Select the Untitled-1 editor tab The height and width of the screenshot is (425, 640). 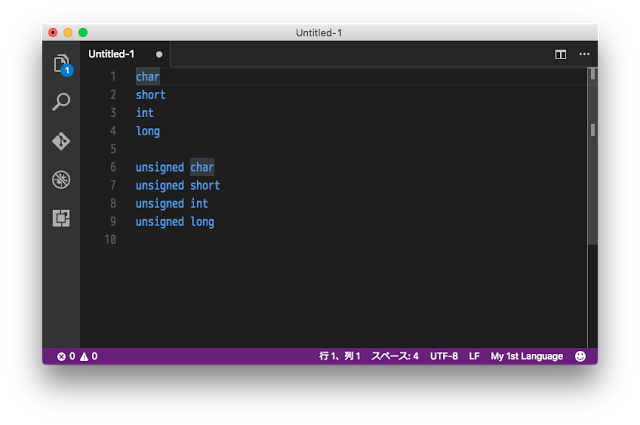point(111,54)
